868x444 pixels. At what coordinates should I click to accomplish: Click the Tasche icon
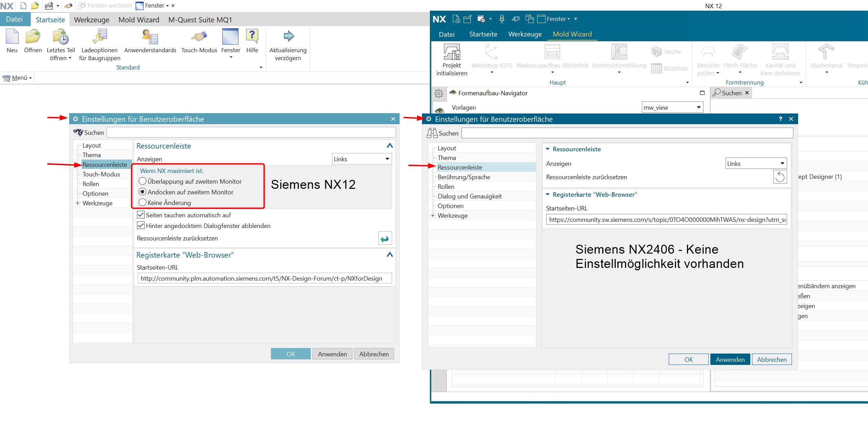click(656, 52)
